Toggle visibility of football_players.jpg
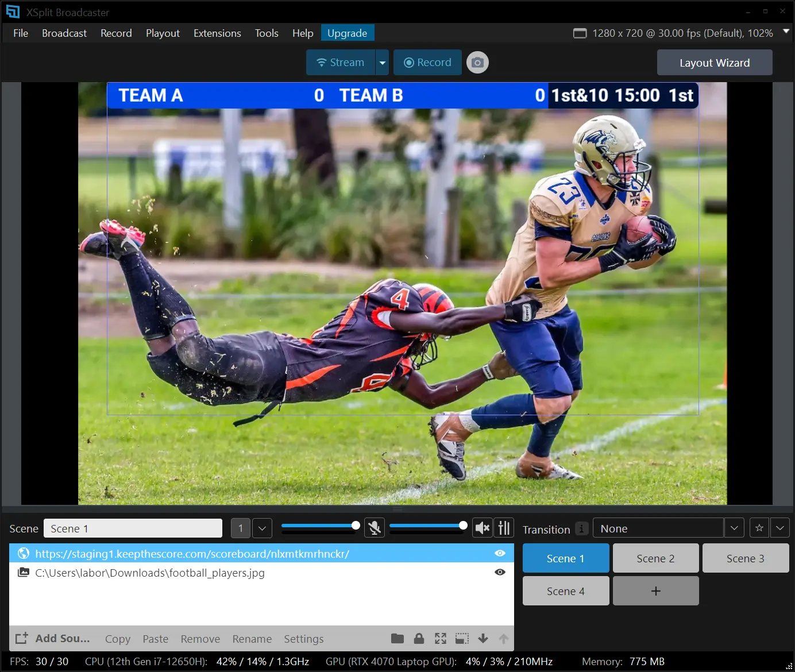 pos(499,572)
